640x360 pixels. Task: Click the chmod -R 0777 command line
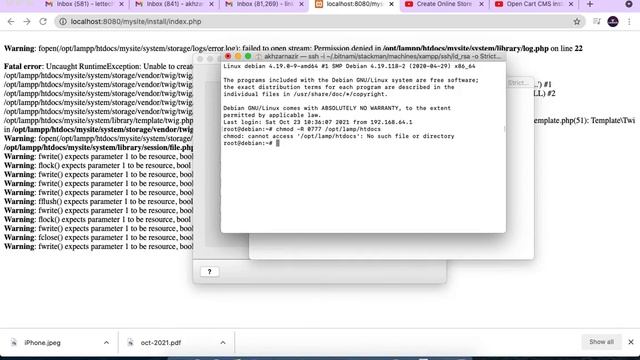(x=302, y=129)
